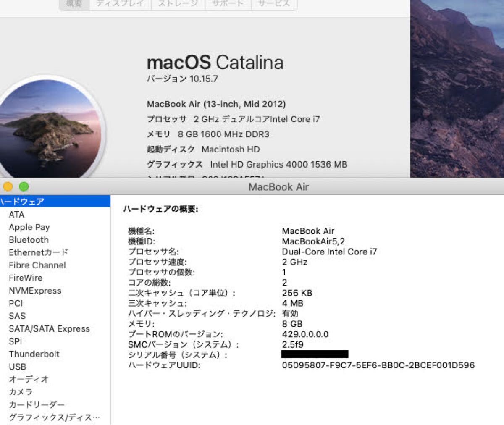Image resolution: width=504 pixels, height=425 pixels.
Task: Click SMC version value 2.5f9
Action: 293,345
